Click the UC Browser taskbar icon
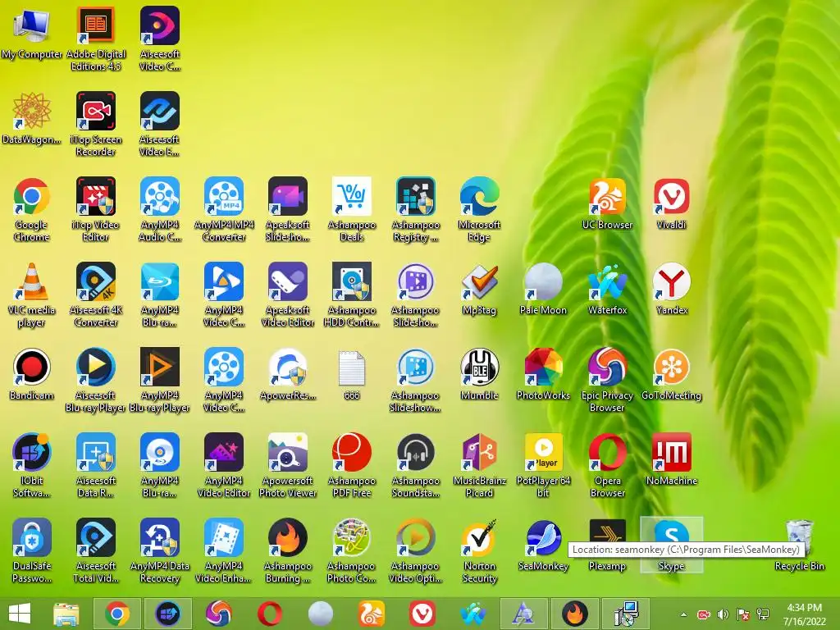This screenshot has height=630, width=840. 372,614
